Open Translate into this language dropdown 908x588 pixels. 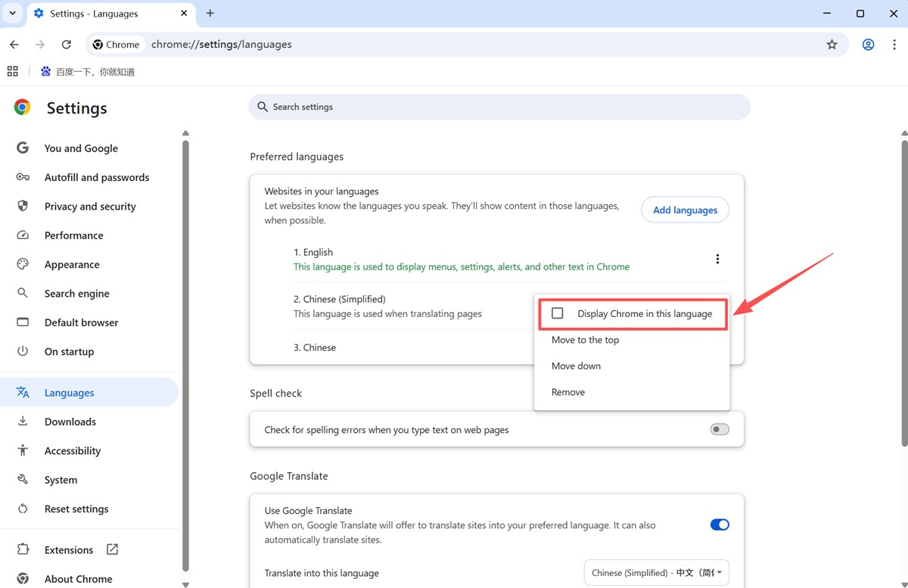click(x=656, y=573)
